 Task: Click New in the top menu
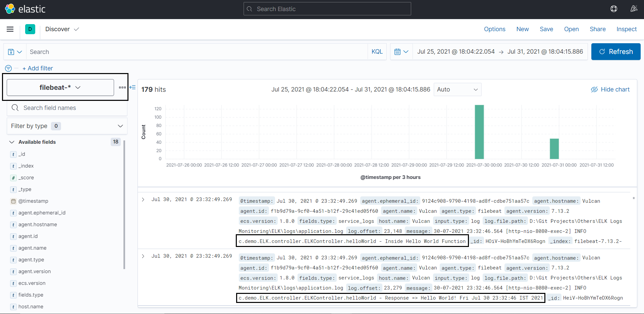[523, 29]
